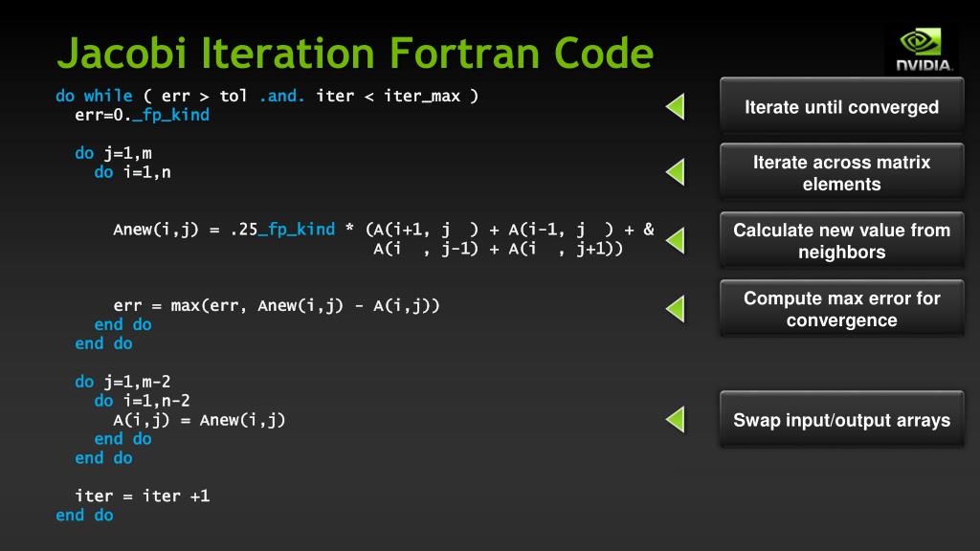The width and height of the screenshot is (980, 551).
Task: Click the .and. operator in the while condition
Action: [x=282, y=96]
